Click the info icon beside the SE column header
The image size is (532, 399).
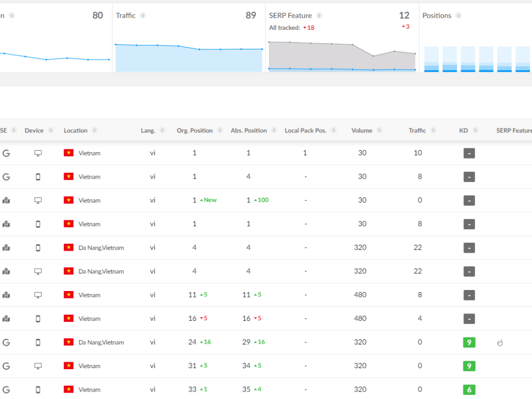coord(14,130)
